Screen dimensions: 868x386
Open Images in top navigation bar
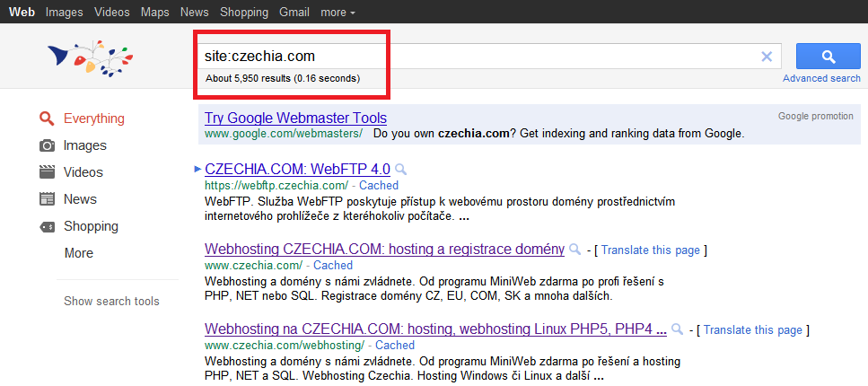65,12
